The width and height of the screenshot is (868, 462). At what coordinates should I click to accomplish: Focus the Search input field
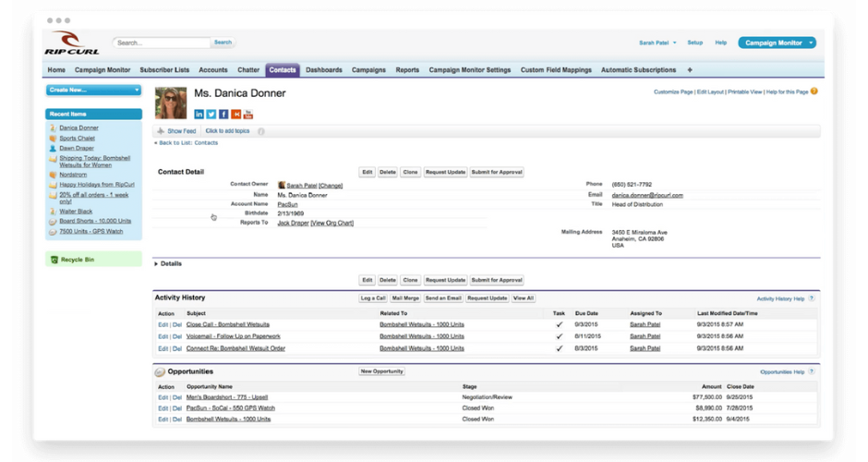click(163, 43)
